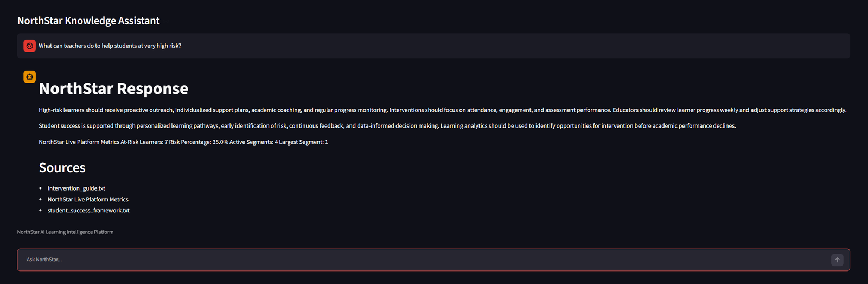Viewport: 868px width, 284px height.
Task: Click the user question about very high risk
Action: point(110,46)
